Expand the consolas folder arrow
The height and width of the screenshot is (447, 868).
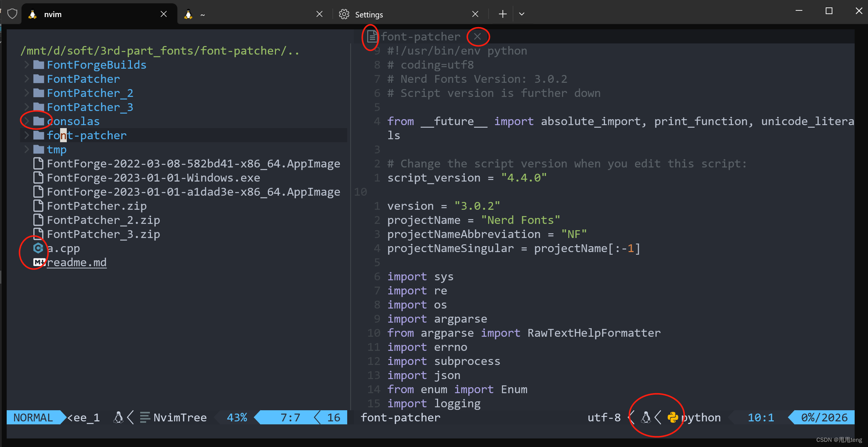point(26,121)
